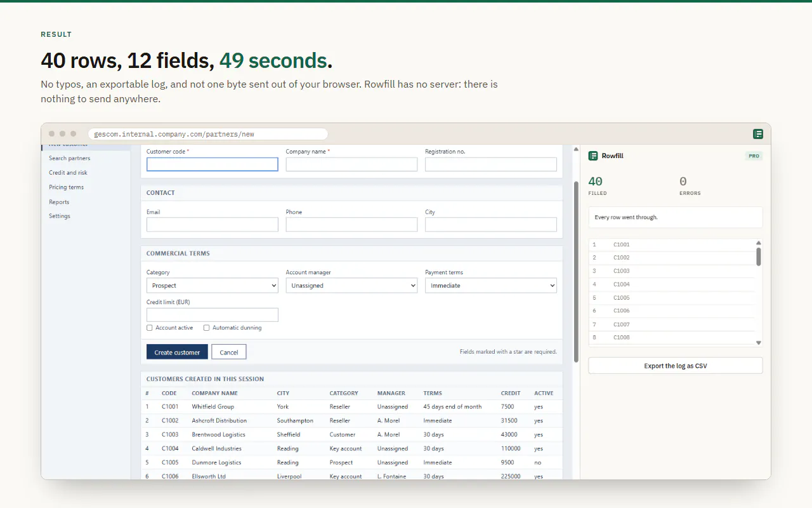
Task: Click the CREDIT column header
Action: pos(511,393)
